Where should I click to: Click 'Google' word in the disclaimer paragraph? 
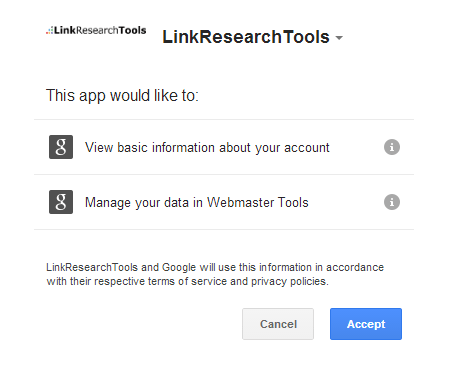(179, 267)
